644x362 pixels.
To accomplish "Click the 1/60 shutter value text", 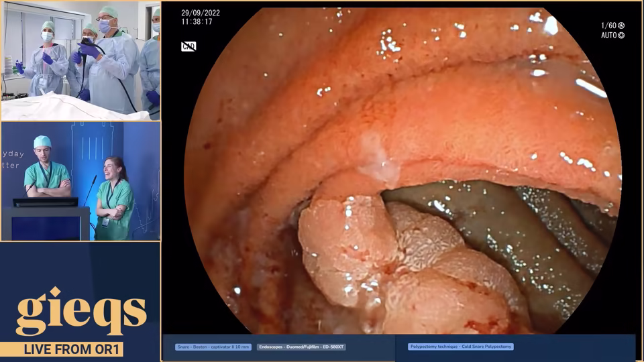I will click(x=608, y=26).
